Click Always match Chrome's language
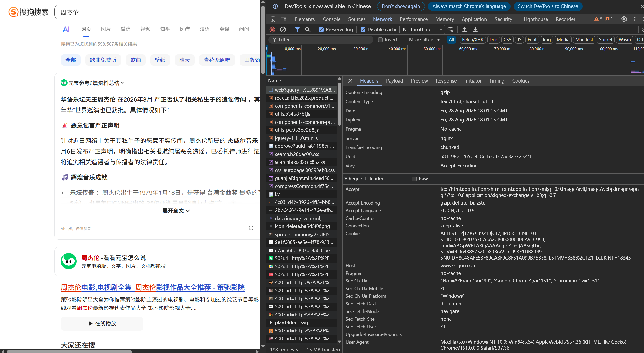The height and width of the screenshot is (353, 644). (x=469, y=6)
